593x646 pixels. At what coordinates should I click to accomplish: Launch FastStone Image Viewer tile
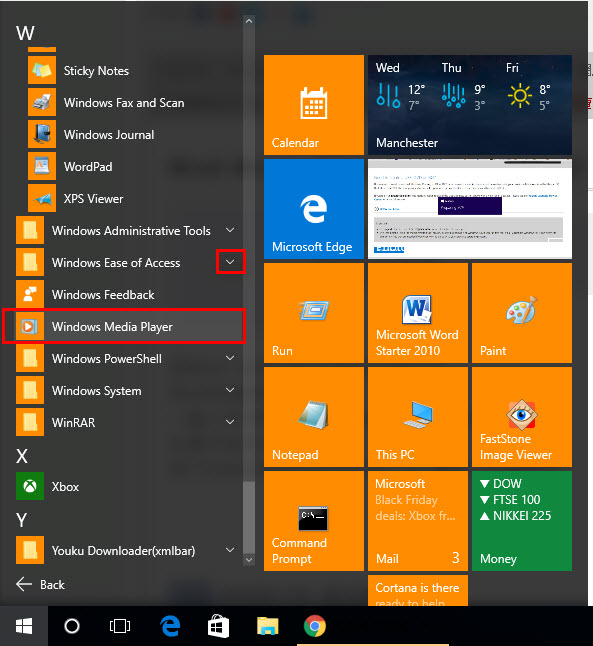coord(522,417)
